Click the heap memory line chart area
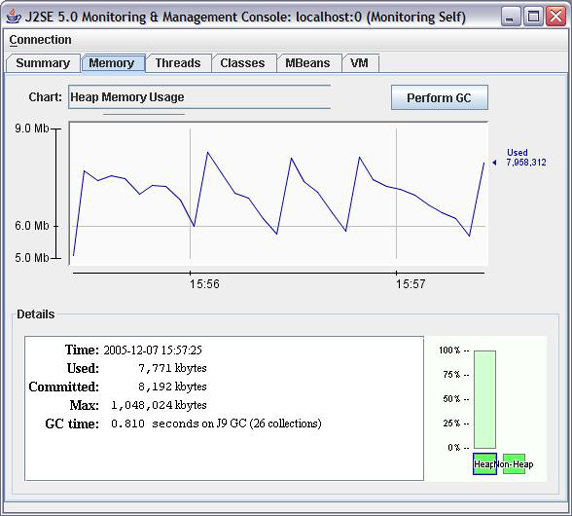This screenshot has width=572, height=516. tap(279, 193)
